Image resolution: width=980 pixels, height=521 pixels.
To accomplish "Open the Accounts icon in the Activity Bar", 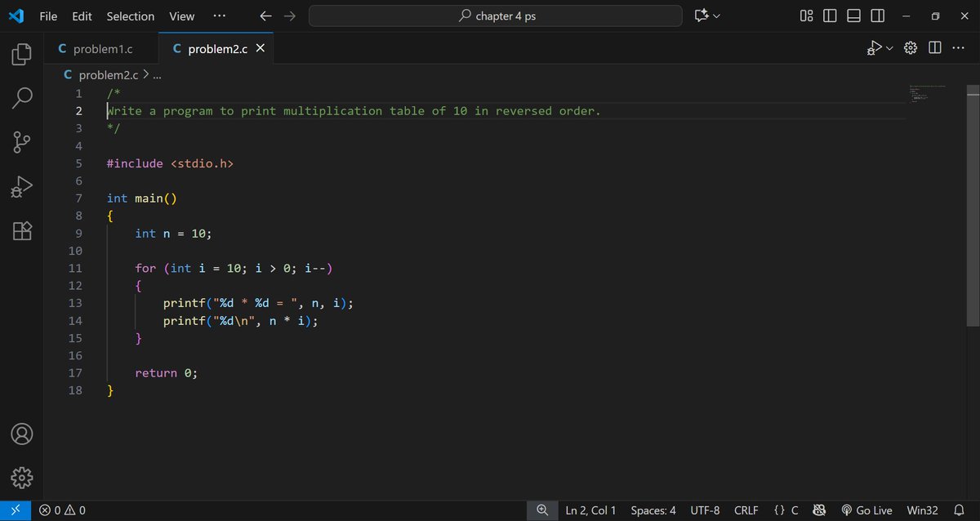I will (x=20, y=434).
